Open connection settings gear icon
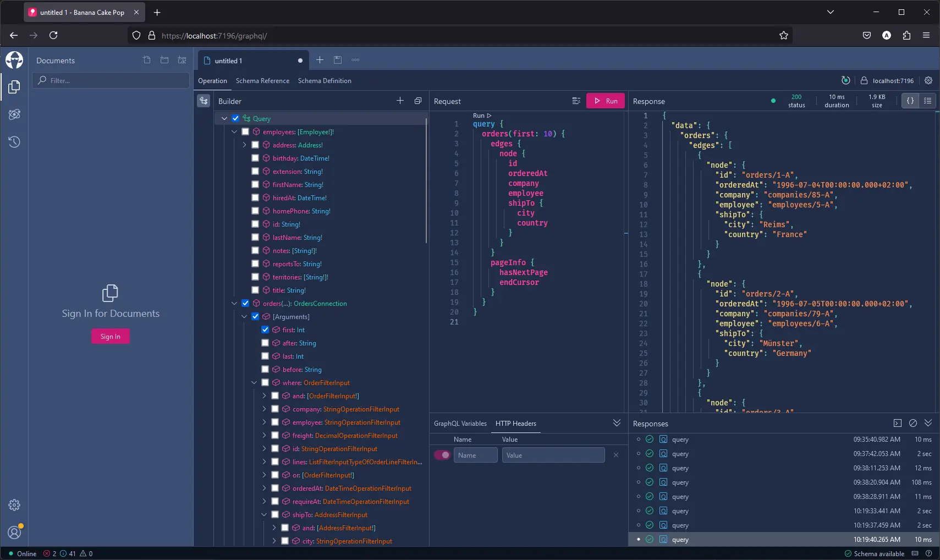 (x=928, y=80)
